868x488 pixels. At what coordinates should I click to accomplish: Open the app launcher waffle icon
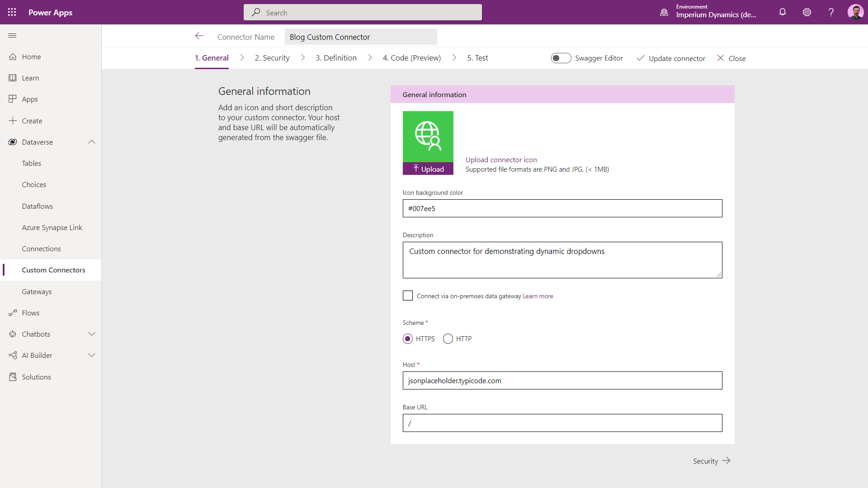[12, 12]
